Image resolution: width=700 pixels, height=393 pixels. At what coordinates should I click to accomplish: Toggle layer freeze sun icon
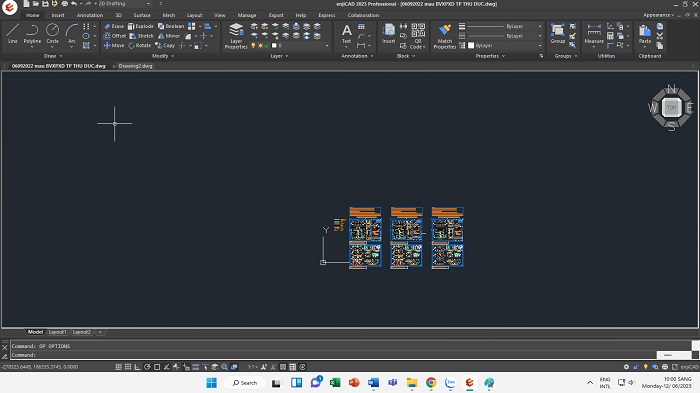click(x=260, y=46)
